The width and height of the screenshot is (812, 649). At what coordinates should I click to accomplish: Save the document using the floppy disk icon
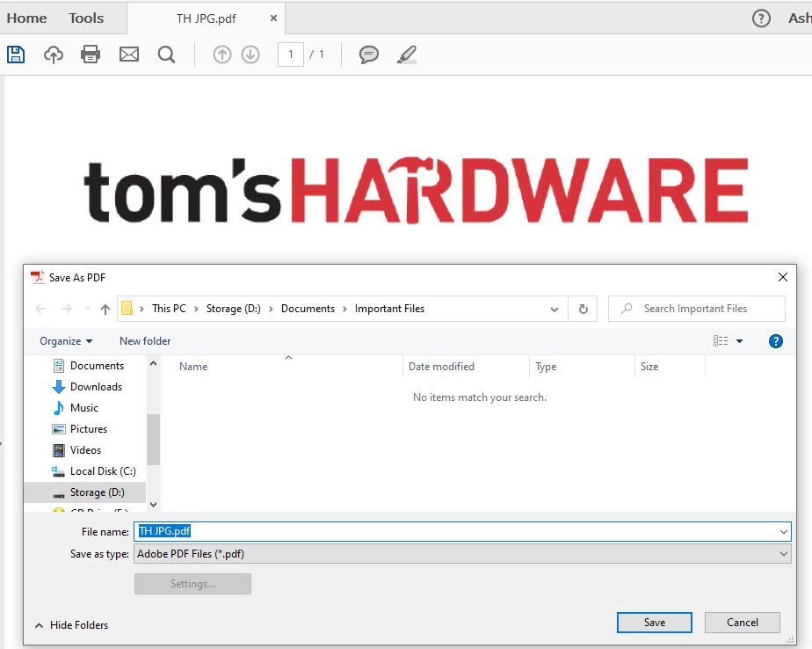pos(16,54)
